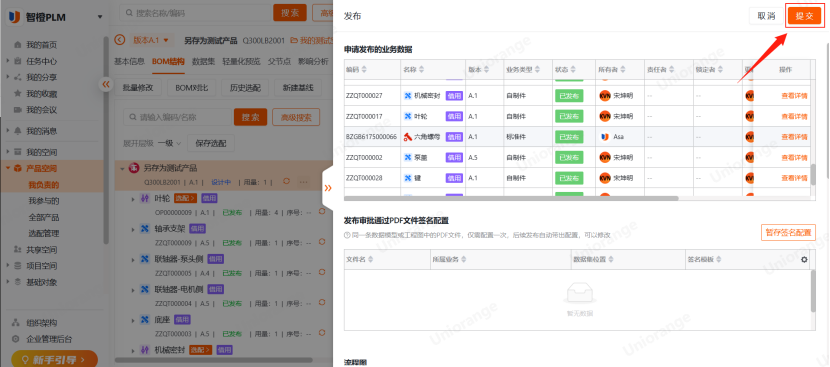Sort signature table by 文件名 column
The width and height of the screenshot is (830, 367).
371,259
